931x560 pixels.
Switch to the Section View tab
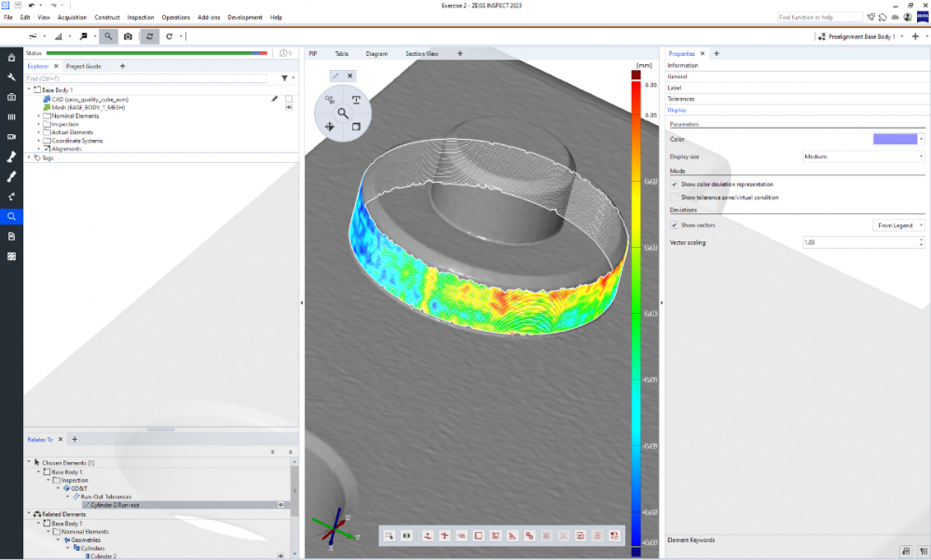click(421, 54)
